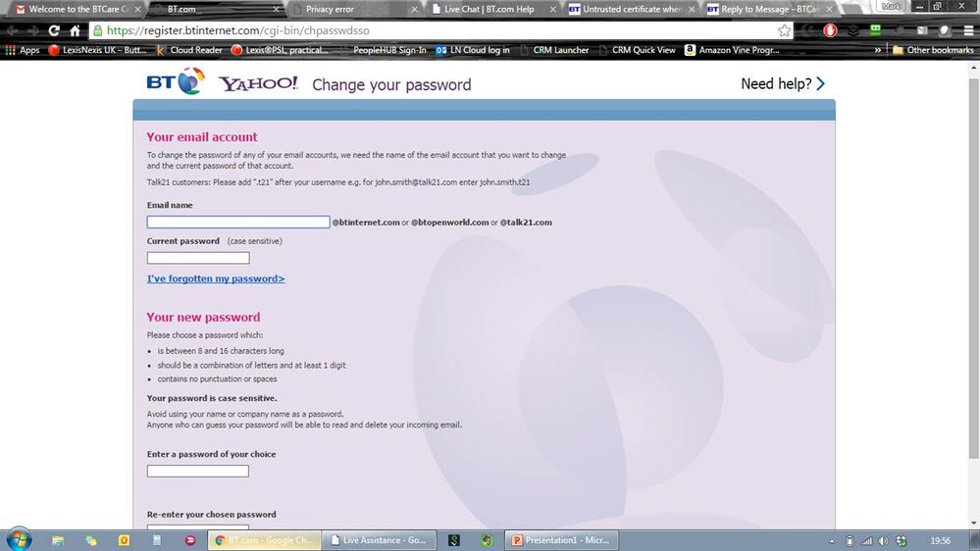Click the scrollbar down arrow
The height and width of the screenshot is (551, 980).
[x=973, y=523]
